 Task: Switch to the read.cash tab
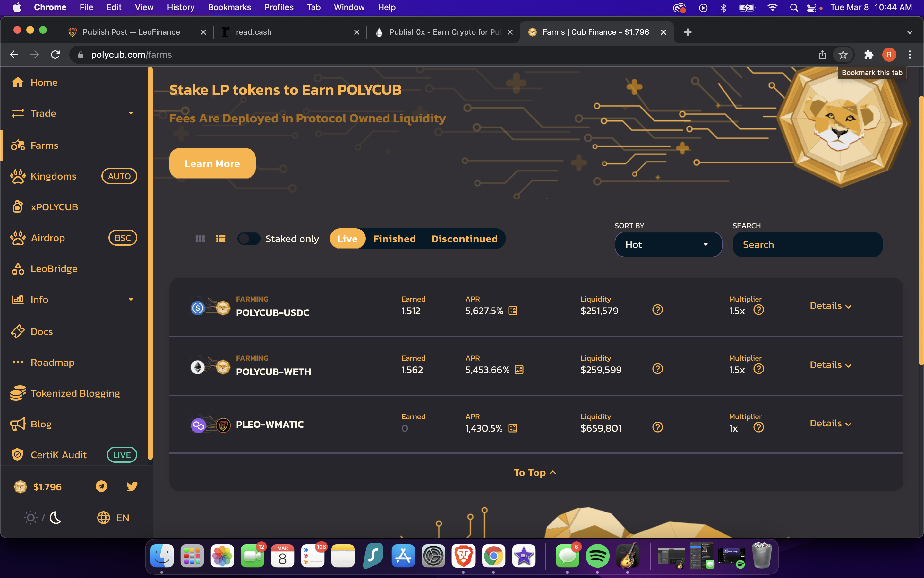[x=290, y=32]
